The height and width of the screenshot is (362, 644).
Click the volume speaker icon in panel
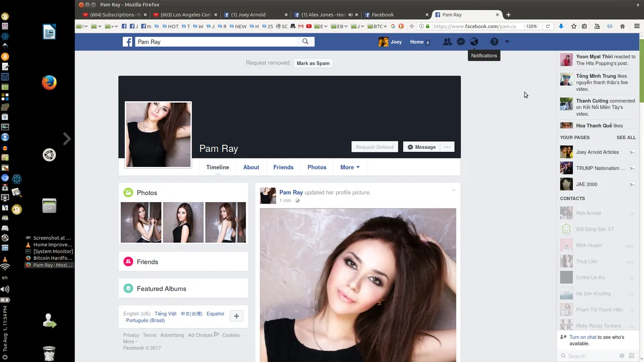[5, 289]
